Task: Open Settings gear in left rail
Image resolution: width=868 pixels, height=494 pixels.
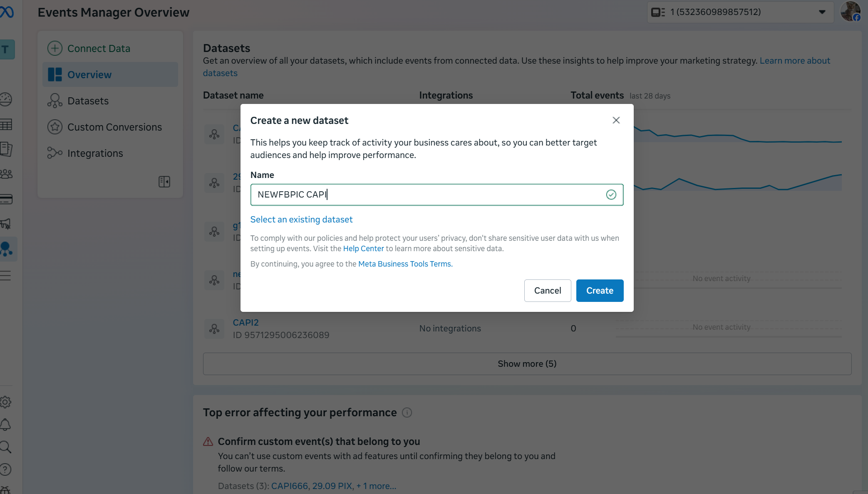Action: pos(6,402)
